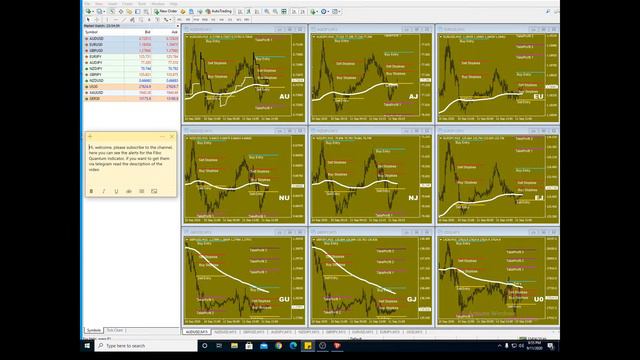Open the Charts menu
This screenshot has height=360, width=640.
pyautogui.click(x=127, y=4)
